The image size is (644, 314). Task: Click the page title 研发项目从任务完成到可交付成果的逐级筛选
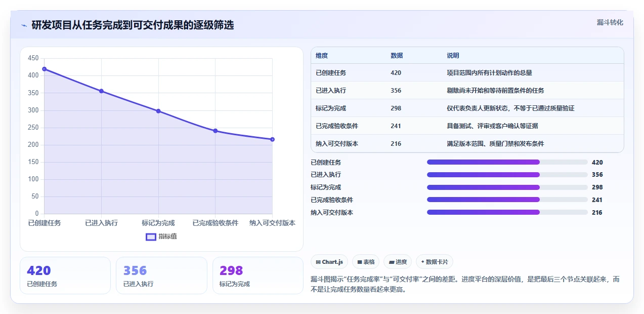(133, 25)
